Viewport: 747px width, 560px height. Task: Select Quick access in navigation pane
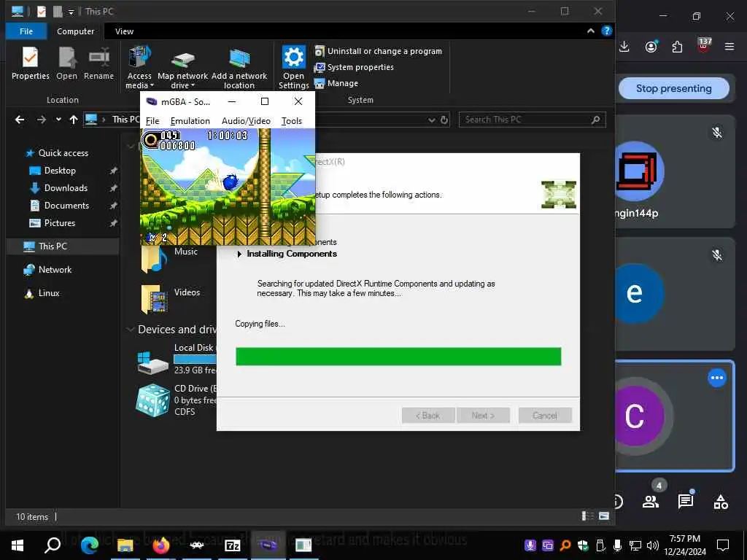(57, 153)
